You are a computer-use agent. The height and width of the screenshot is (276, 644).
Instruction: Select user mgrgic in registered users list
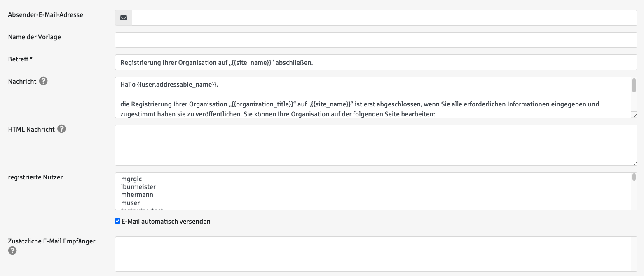click(131, 179)
